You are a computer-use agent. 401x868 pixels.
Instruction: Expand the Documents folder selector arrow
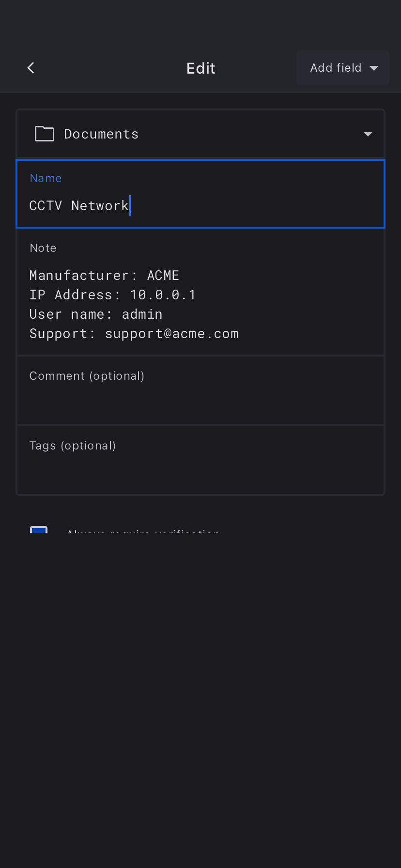pyautogui.click(x=368, y=134)
